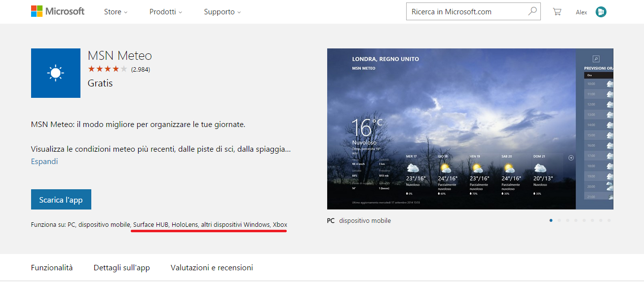This screenshot has height=295, width=644.
Task: Click the VEN 19 forecast icon
Action: point(476,168)
